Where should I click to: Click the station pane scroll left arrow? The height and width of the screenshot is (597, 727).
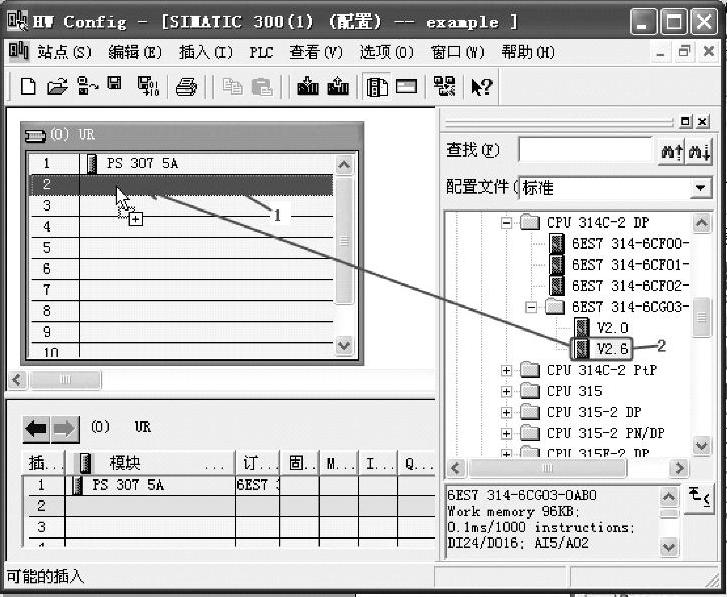point(18,380)
